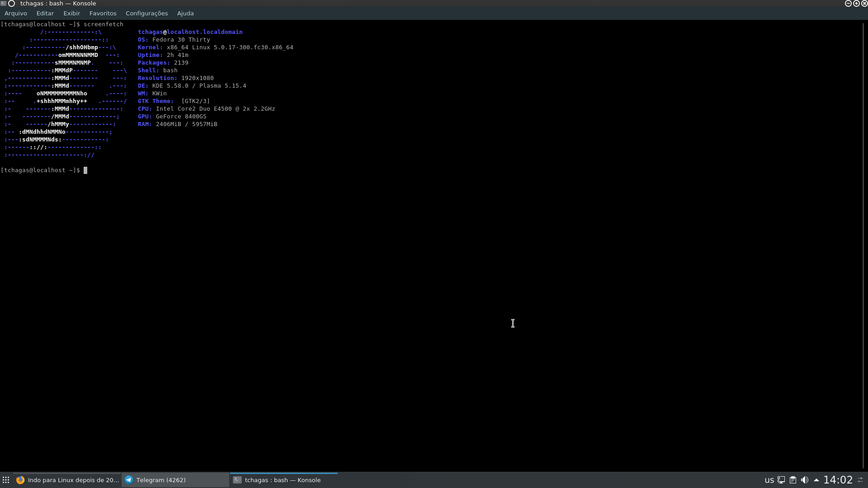Open the network connections tray icon
This screenshot has height=488, width=868.
pos(781,480)
